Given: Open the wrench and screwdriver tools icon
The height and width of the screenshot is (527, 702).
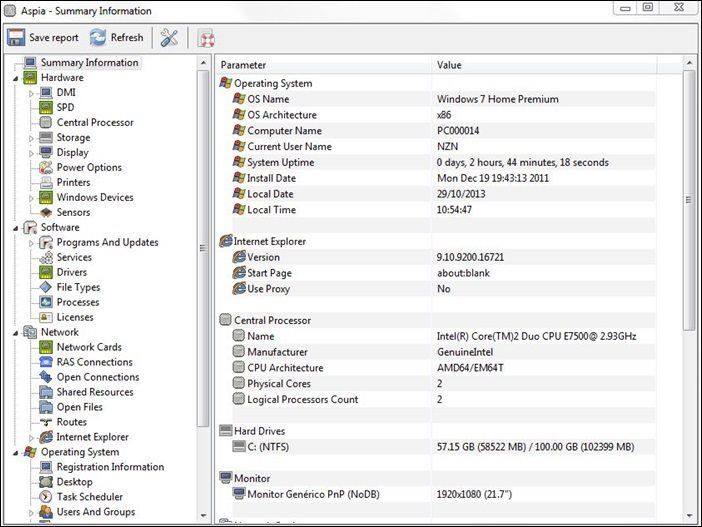Looking at the screenshot, I should [169, 38].
